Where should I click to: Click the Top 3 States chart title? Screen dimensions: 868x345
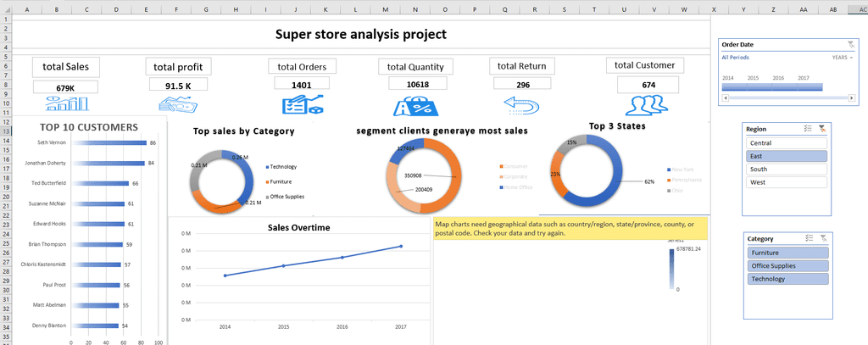click(617, 126)
